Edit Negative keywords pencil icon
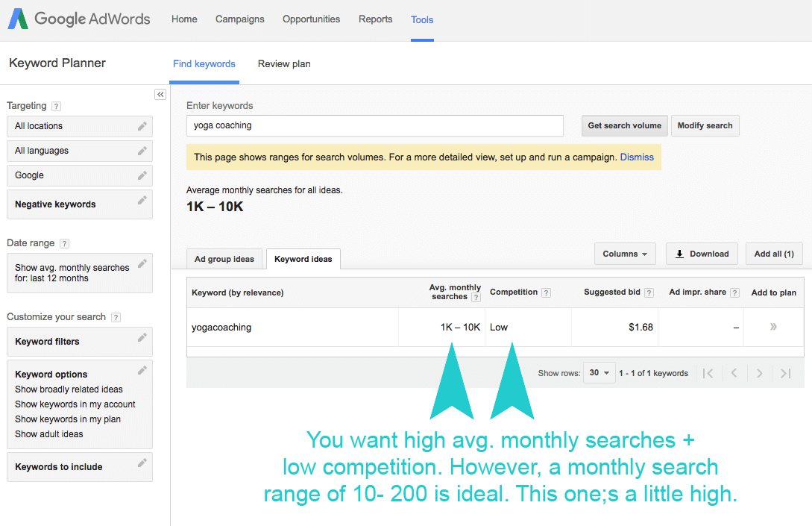 click(x=142, y=200)
